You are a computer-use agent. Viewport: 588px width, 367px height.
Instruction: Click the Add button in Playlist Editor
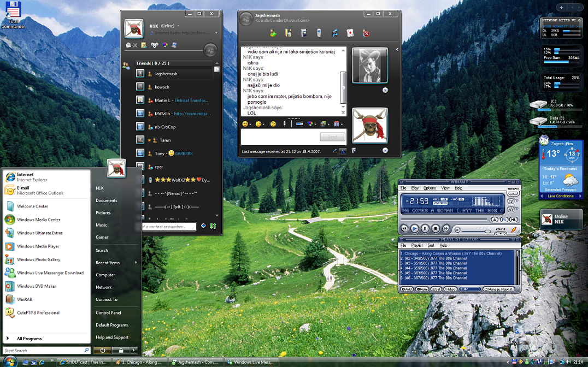click(x=407, y=289)
